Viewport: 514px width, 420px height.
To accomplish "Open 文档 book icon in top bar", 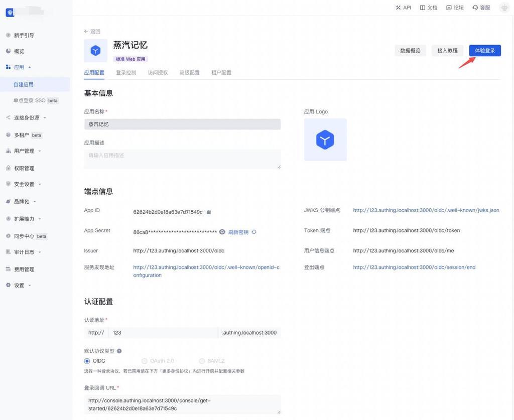I will [x=423, y=8].
